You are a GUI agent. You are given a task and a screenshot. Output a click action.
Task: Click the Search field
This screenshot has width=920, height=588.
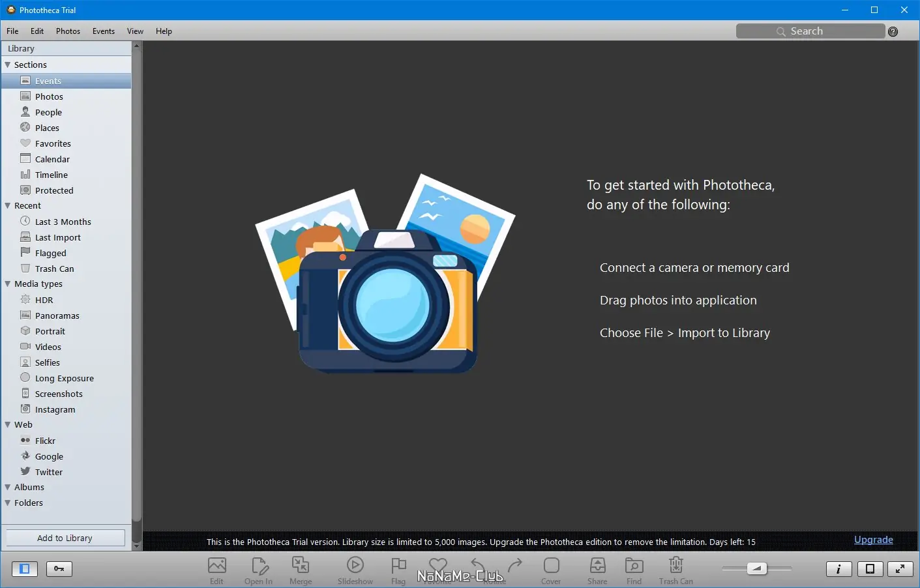[810, 31]
